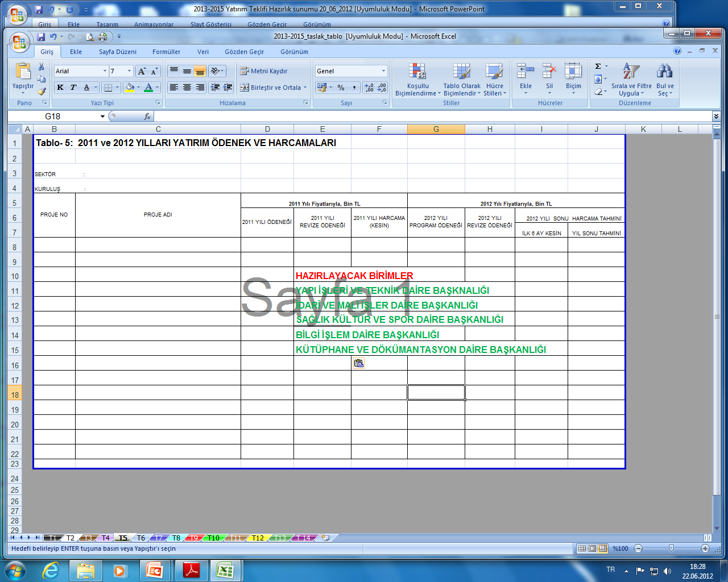This screenshot has height=582, width=728.
Task: Click the insert new worksheet tab button
Action: tap(326, 538)
